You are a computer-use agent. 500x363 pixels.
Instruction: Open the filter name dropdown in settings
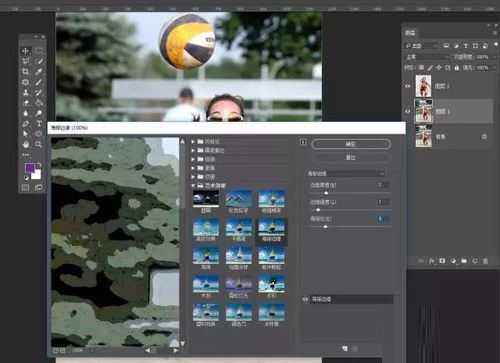pyautogui.click(x=346, y=173)
